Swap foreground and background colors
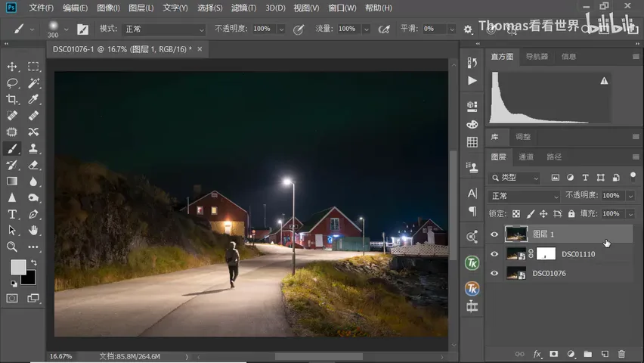This screenshot has height=363, width=644. click(x=34, y=262)
